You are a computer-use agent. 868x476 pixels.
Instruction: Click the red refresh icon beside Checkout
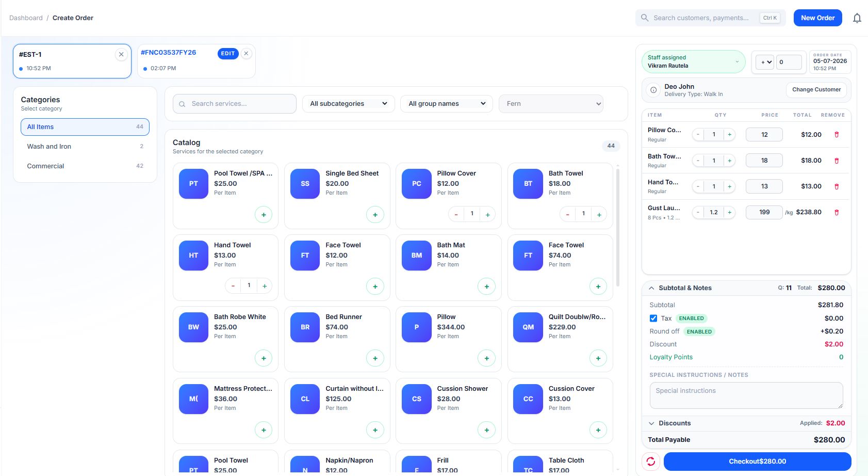point(651,462)
